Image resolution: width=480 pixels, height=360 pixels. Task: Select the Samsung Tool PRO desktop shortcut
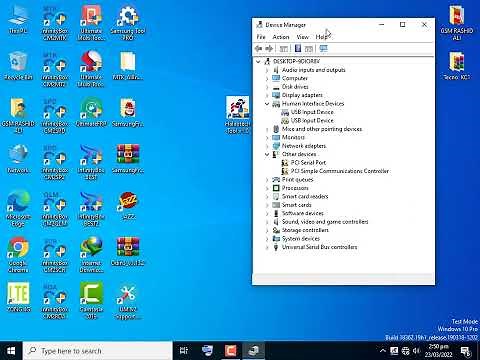pos(128,23)
